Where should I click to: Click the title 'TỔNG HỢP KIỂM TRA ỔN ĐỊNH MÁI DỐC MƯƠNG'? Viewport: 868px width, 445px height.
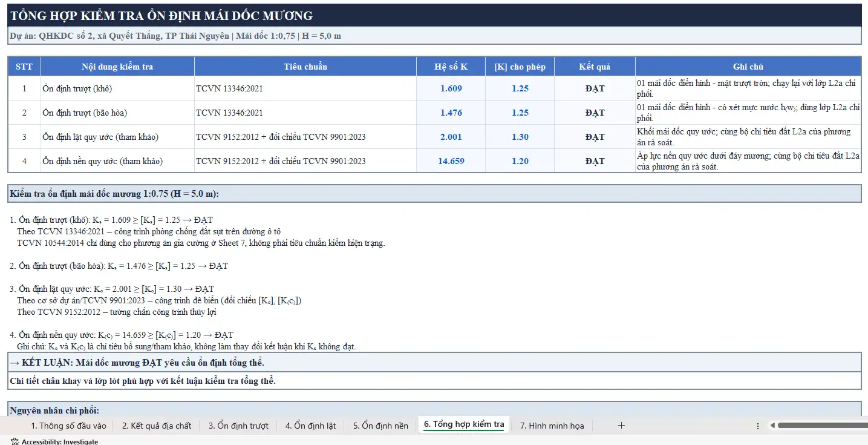162,16
